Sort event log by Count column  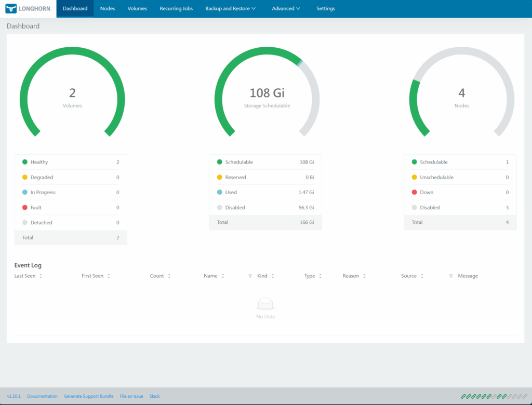(169, 276)
